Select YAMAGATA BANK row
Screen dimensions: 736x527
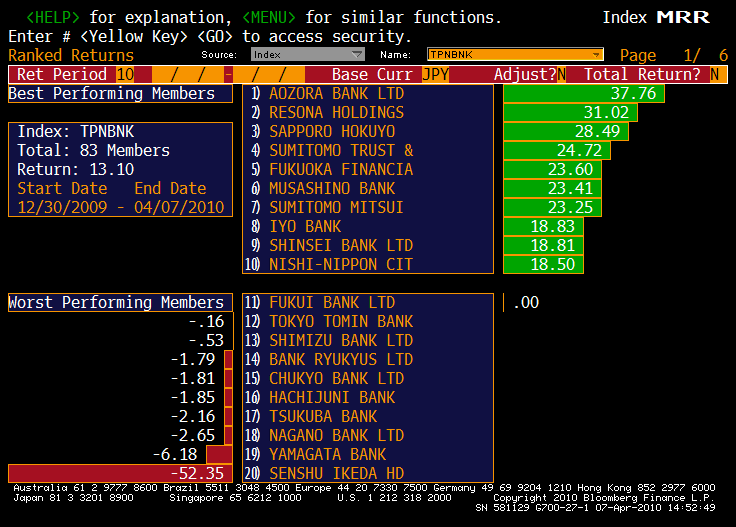pos(368,455)
